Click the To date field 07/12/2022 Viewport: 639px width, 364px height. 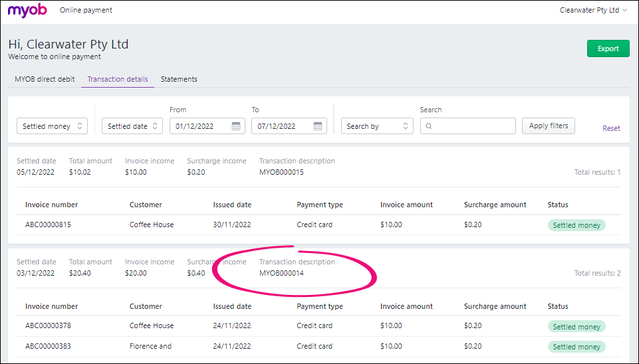(x=281, y=126)
